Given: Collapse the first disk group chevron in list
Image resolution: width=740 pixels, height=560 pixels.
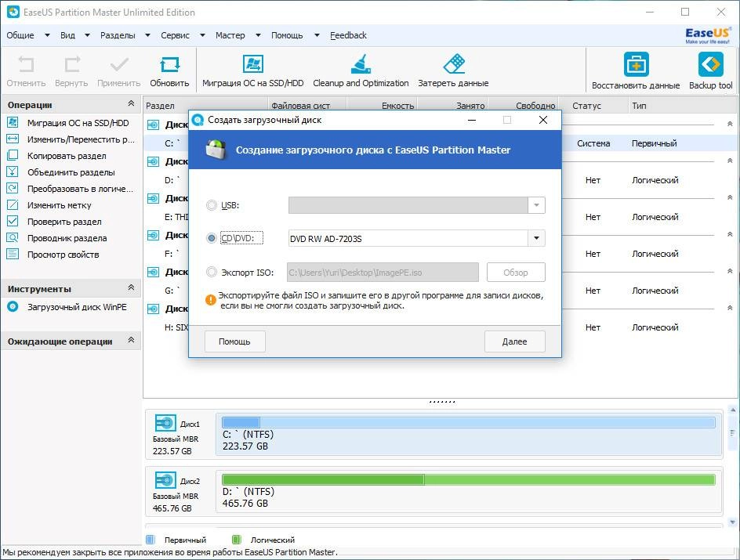Looking at the screenshot, I should [x=730, y=124].
